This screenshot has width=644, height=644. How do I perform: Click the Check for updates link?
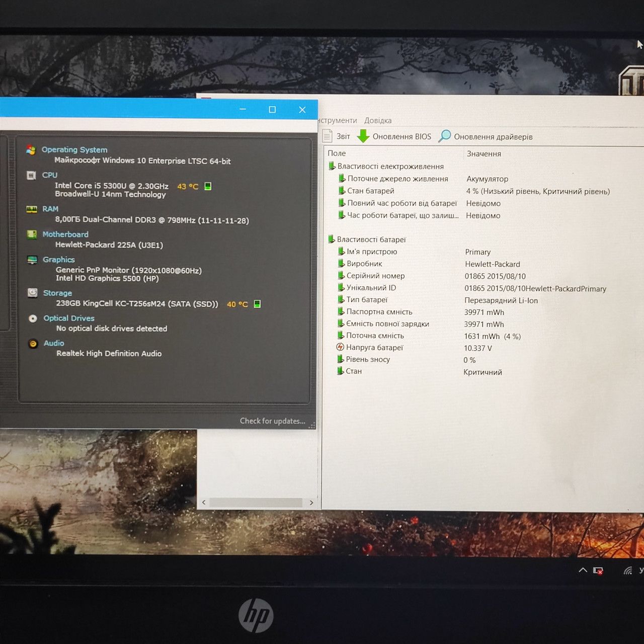[273, 421]
